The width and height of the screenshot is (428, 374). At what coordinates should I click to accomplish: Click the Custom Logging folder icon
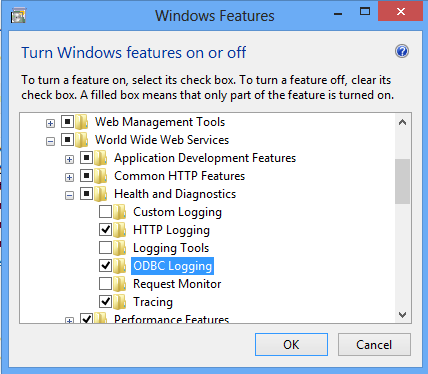tap(119, 212)
